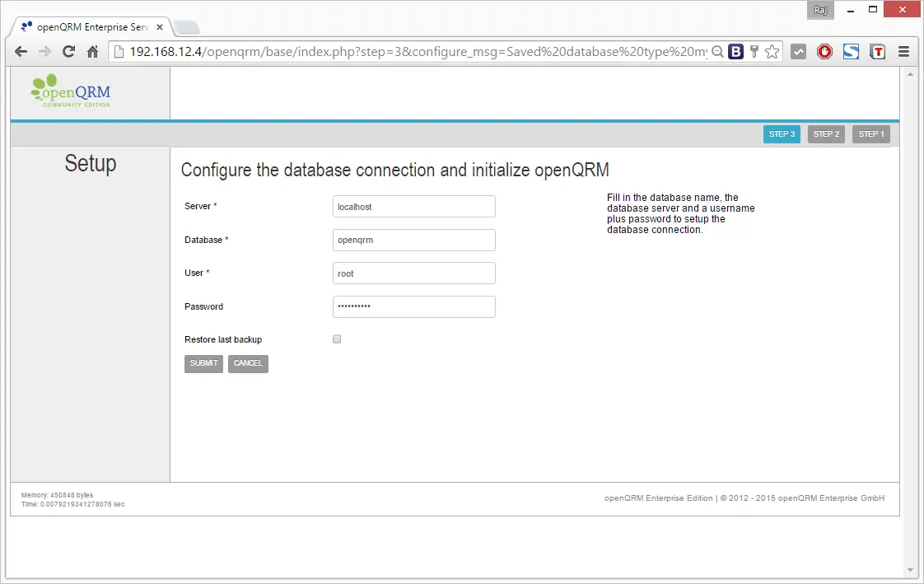Focus the Password input field
This screenshot has width=924, height=584.
(x=413, y=306)
